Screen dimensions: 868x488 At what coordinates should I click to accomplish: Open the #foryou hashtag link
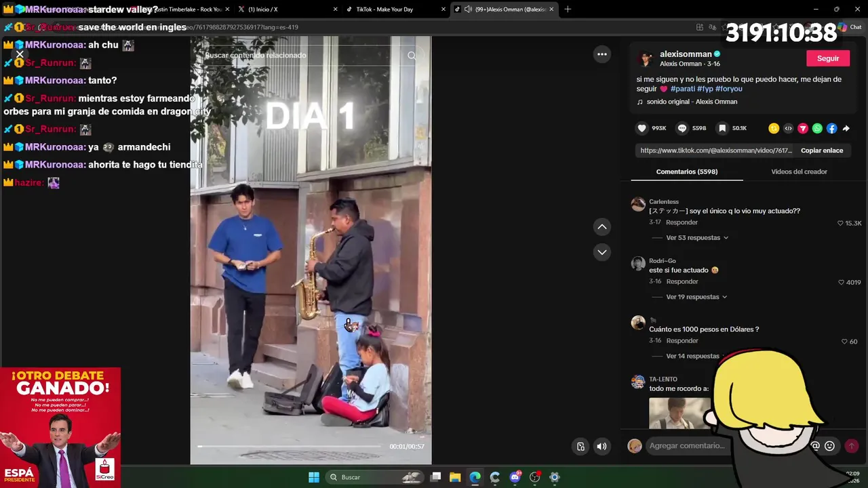(728, 89)
